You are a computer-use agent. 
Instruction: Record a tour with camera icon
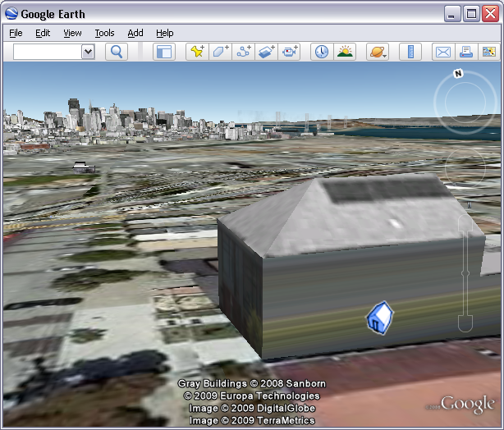(291, 52)
